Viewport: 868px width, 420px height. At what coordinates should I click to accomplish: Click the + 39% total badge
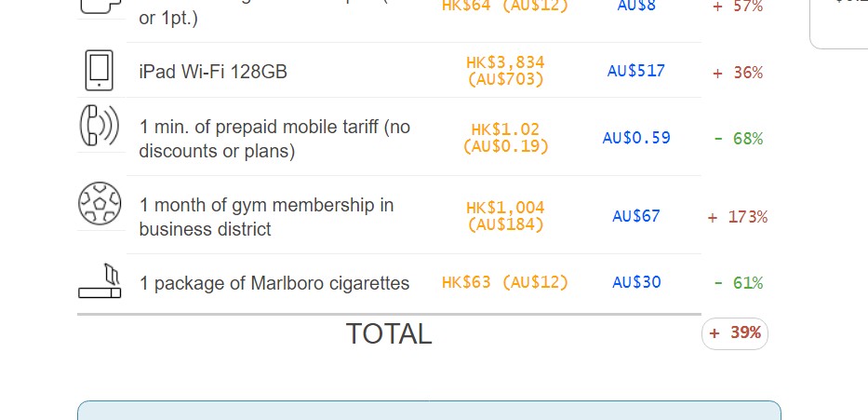click(x=735, y=333)
